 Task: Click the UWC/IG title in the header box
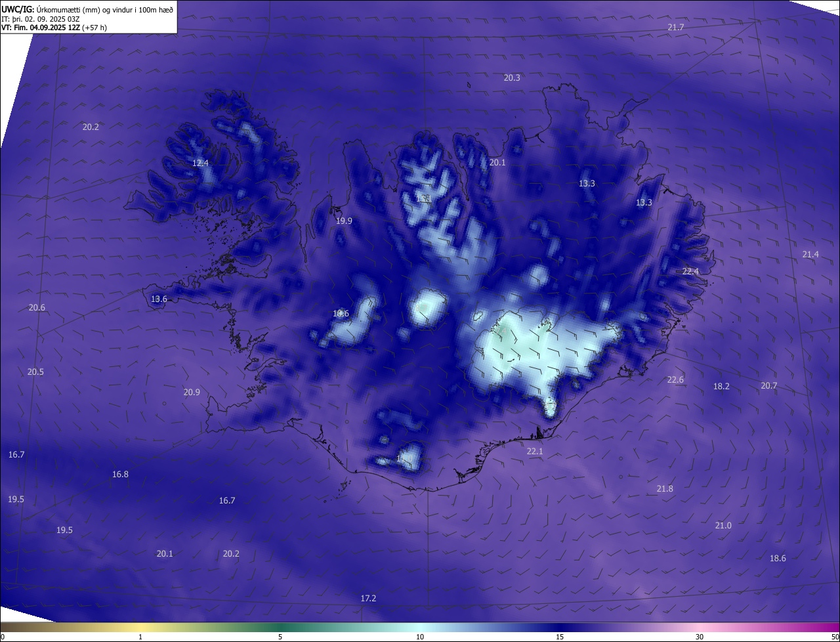(18, 9)
